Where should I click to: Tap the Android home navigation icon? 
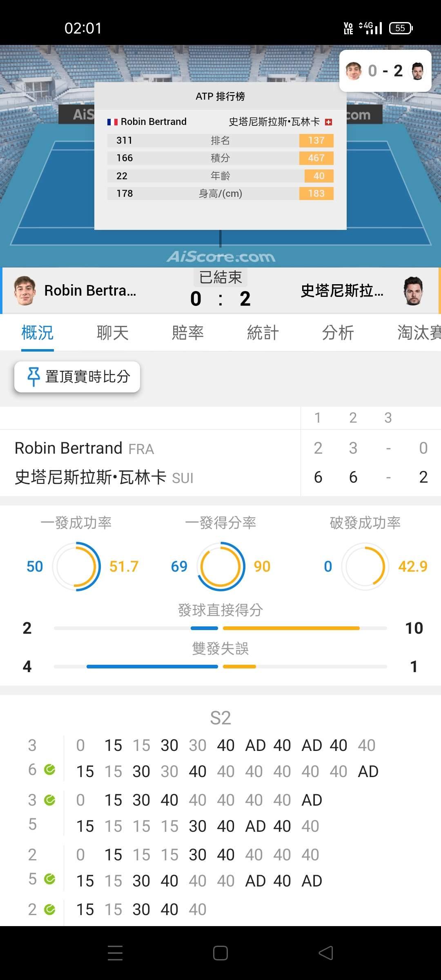(x=220, y=953)
